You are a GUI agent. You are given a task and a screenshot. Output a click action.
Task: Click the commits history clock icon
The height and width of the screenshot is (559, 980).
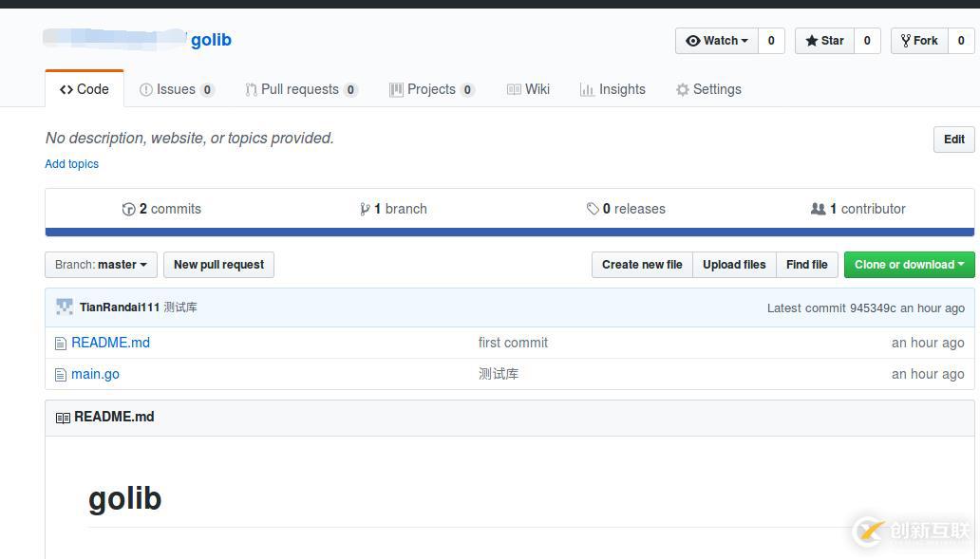[129, 209]
